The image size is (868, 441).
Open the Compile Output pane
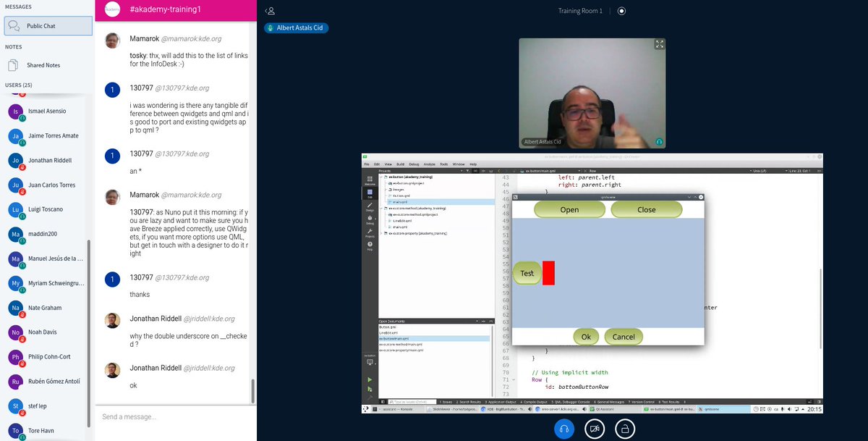(533, 401)
